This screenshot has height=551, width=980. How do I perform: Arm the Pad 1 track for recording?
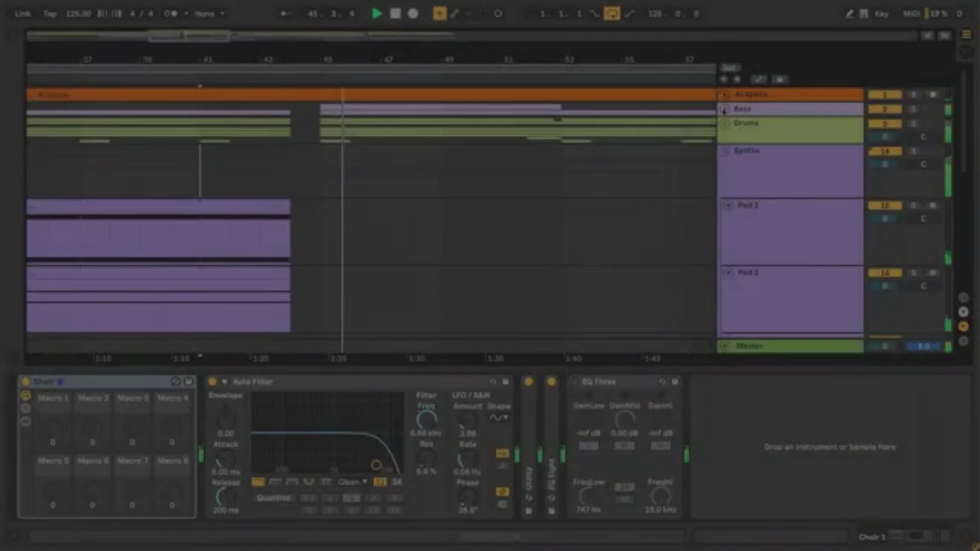[933, 206]
